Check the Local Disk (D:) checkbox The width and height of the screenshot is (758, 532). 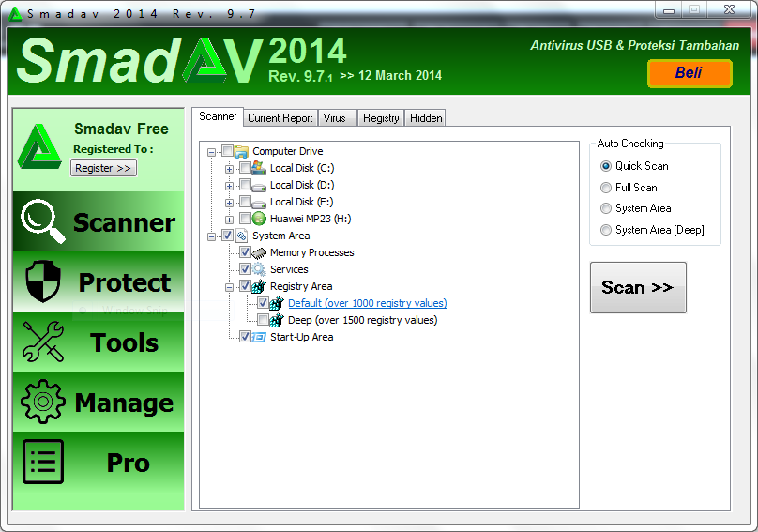click(x=245, y=184)
